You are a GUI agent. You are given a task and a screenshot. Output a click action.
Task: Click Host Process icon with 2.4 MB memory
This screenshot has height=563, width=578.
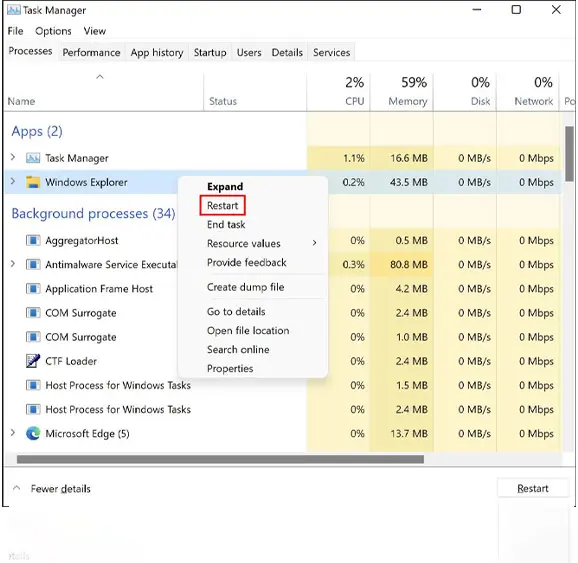coord(33,409)
